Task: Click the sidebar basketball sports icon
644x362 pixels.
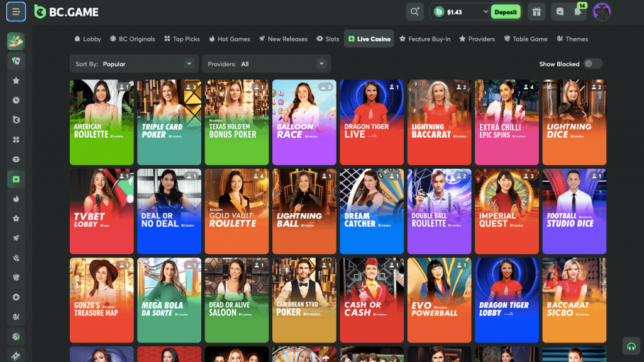Action: click(x=16, y=336)
